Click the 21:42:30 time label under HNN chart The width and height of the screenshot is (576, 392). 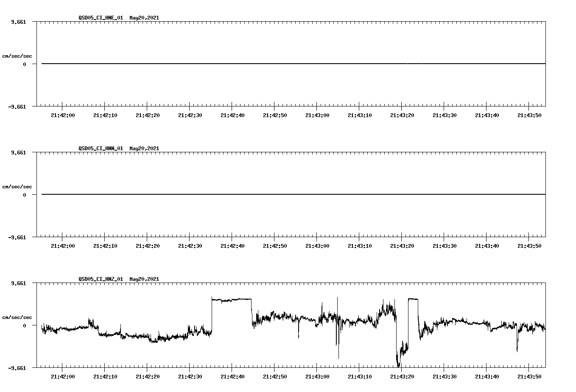(190, 246)
